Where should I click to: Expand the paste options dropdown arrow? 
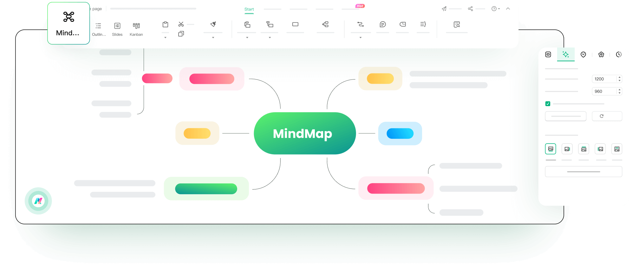tap(165, 38)
